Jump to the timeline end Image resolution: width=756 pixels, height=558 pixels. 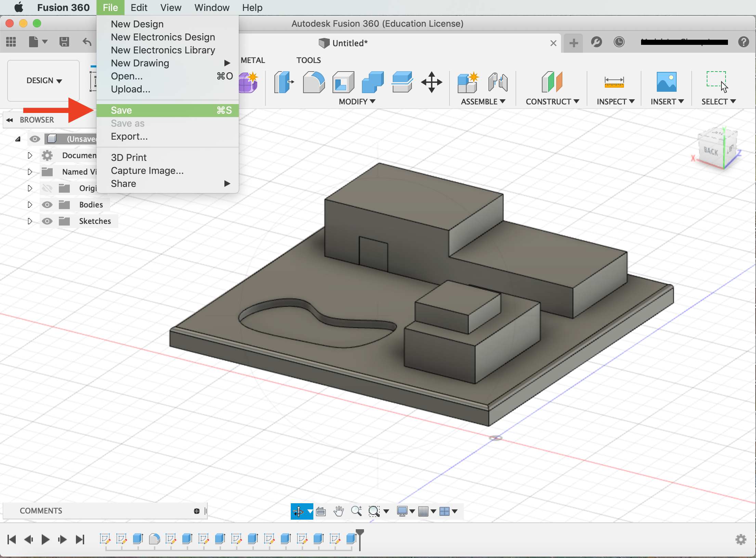tap(80, 540)
